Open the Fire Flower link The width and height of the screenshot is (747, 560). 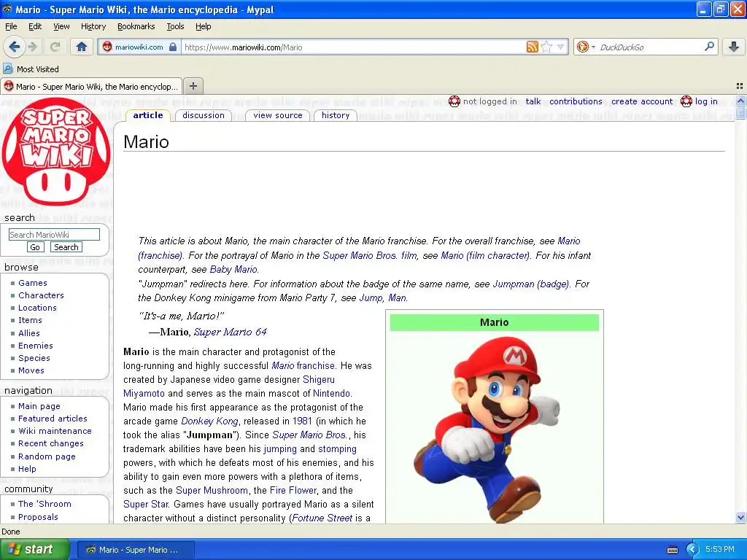(x=293, y=491)
